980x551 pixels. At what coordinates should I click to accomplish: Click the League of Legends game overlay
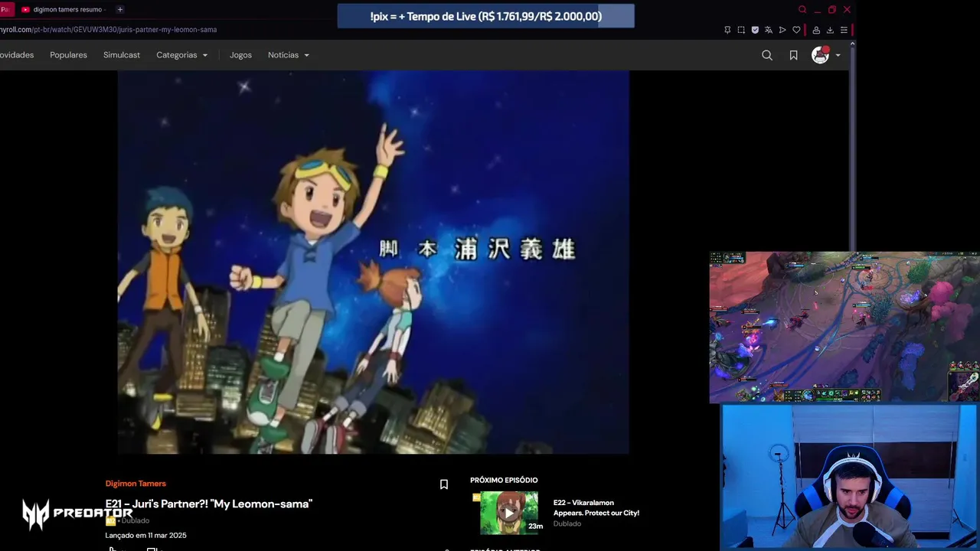(844, 327)
